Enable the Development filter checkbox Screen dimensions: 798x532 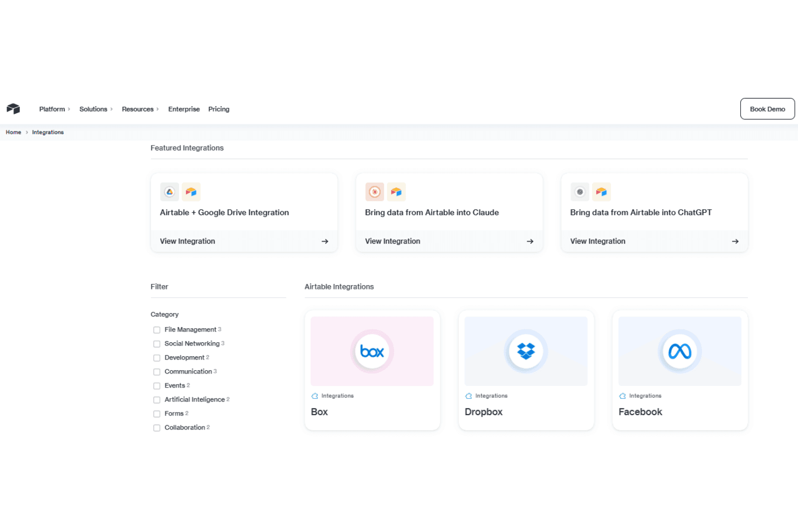(157, 358)
